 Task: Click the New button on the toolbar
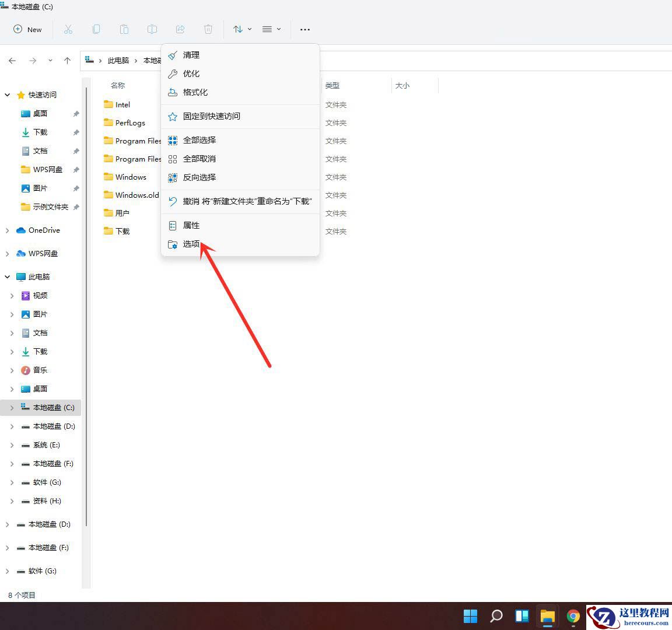click(27, 29)
